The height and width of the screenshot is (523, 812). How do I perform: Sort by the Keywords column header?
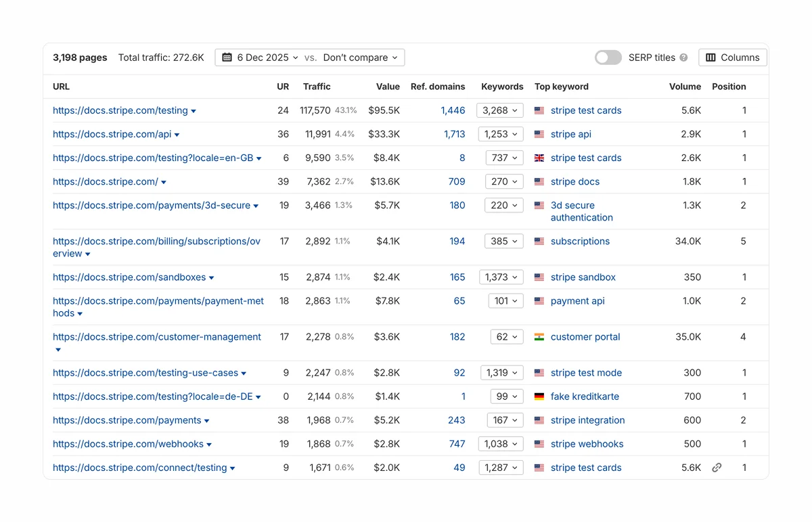[x=502, y=87]
